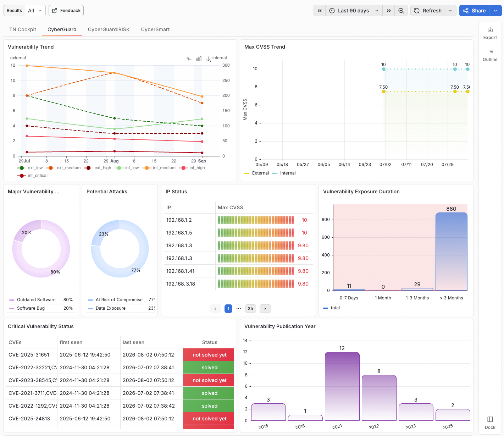The width and height of the screenshot is (504, 436).
Task: Download Vulnerability Trend chart data icon
Action: click(x=208, y=59)
